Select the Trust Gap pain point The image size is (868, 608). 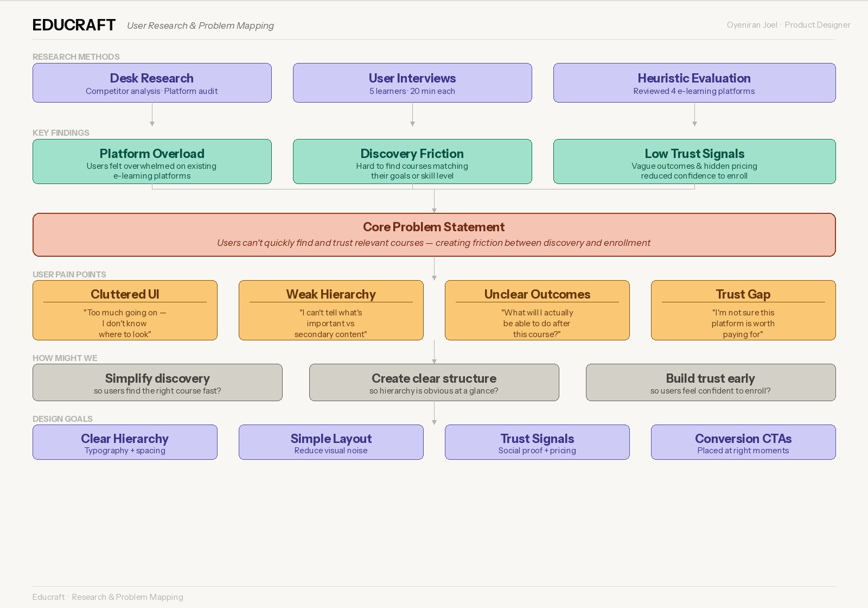coord(743,311)
